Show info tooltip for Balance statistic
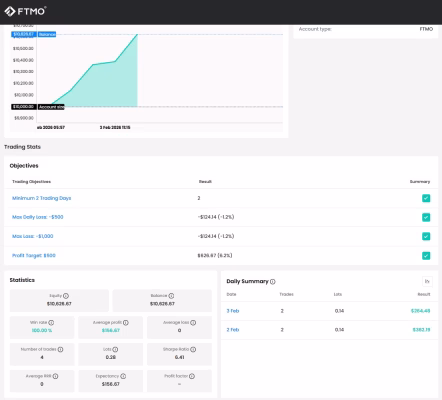This screenshot has width=442, height=400. click(x=171, y=296)
